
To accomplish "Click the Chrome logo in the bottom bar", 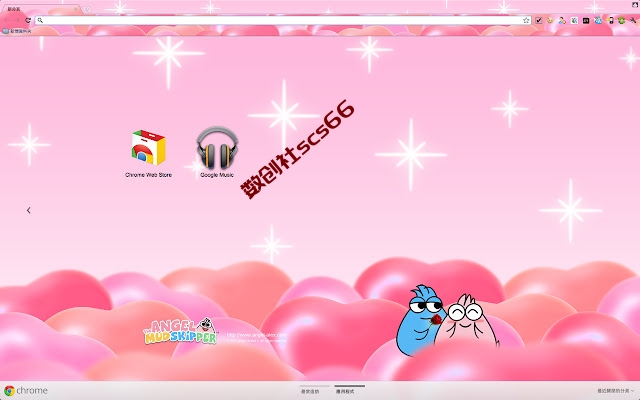I will pos(26,391).
